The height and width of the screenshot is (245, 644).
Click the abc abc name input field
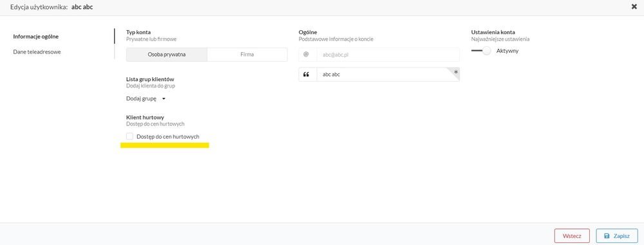(x=388, y=75)
